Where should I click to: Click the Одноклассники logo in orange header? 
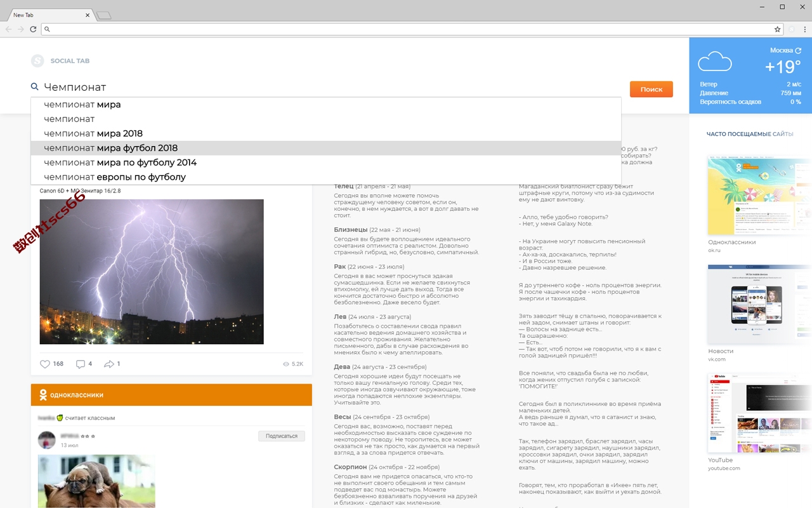(x=43, y=395)
